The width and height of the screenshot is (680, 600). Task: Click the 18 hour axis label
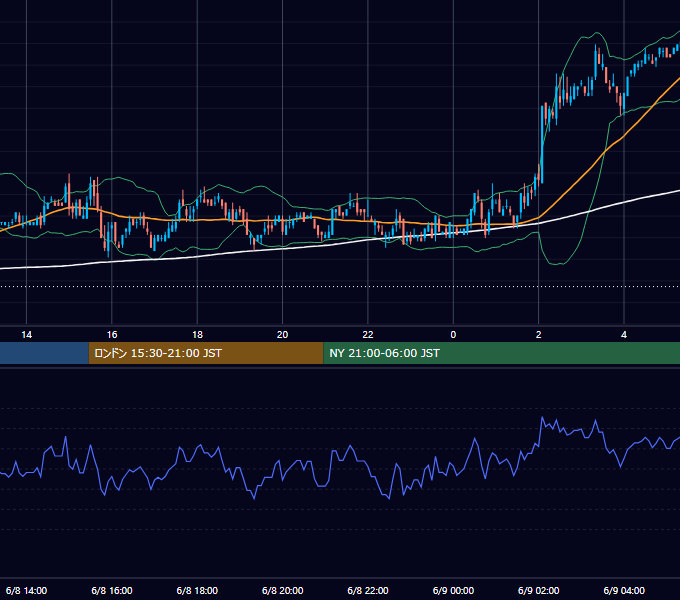[197, 335]
